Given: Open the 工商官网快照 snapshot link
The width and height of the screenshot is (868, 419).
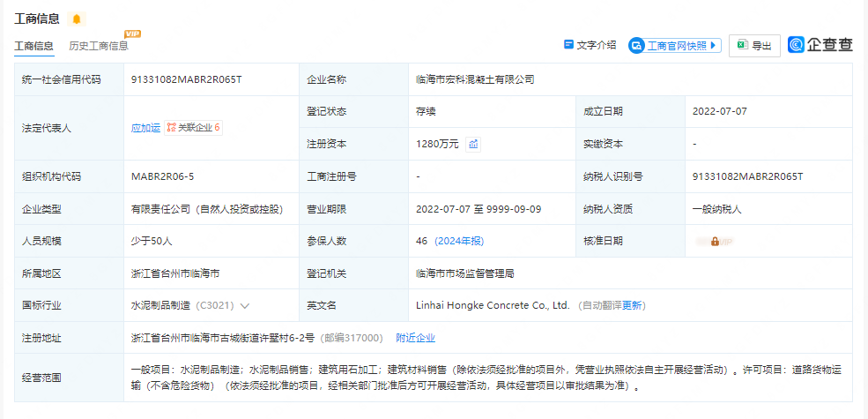Looking at the screenshot, I should point(675,46).
